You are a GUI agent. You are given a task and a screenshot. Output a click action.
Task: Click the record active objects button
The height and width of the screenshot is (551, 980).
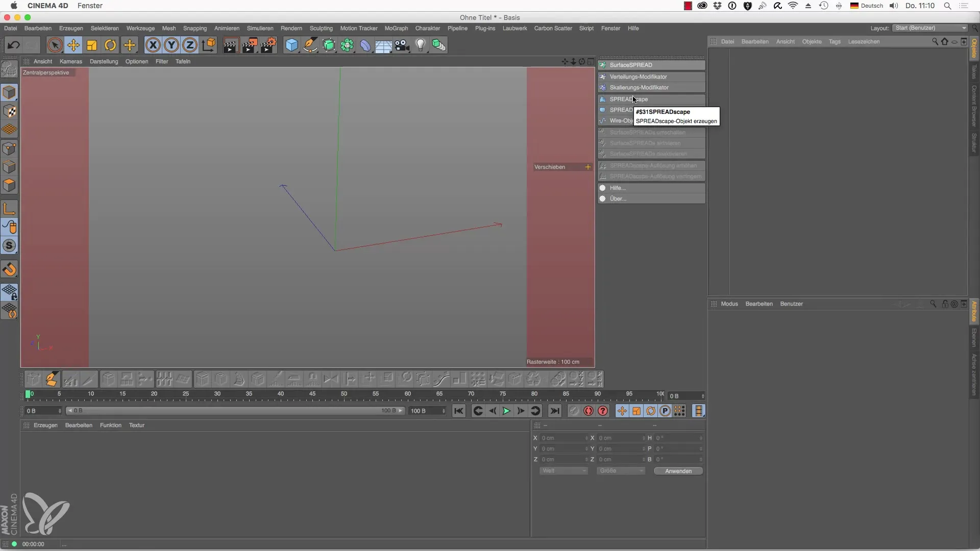[574, 411]
